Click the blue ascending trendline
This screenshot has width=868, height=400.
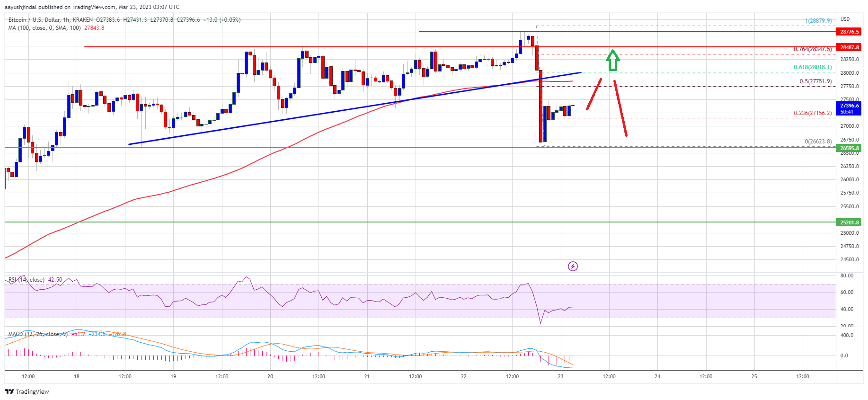coord(354,108)
